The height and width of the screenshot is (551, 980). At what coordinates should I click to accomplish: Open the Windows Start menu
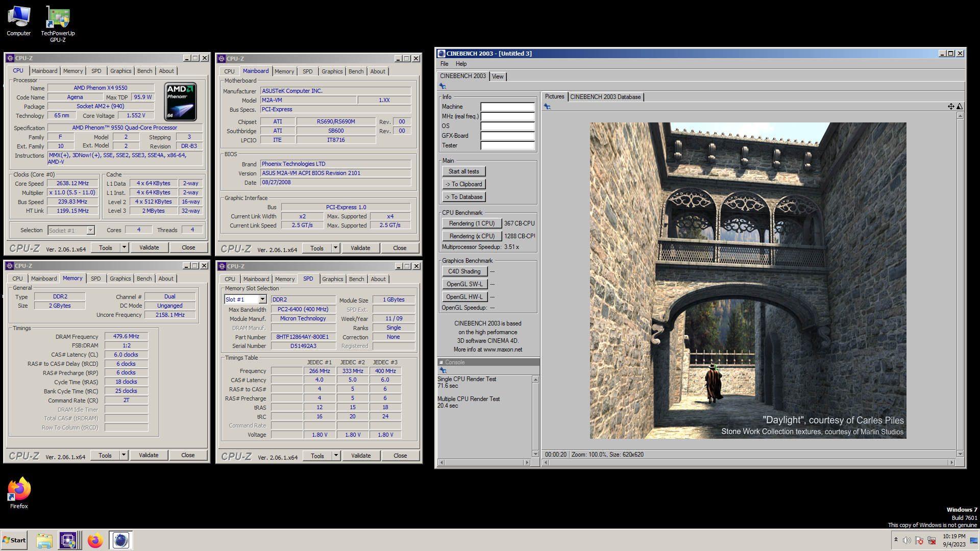tap(14, 540)
